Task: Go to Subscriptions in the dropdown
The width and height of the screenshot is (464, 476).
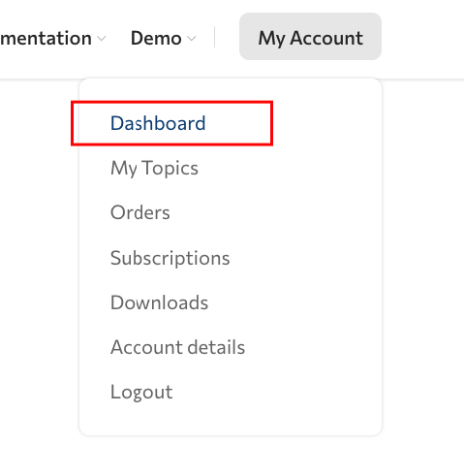Action: tap(170, 258)
